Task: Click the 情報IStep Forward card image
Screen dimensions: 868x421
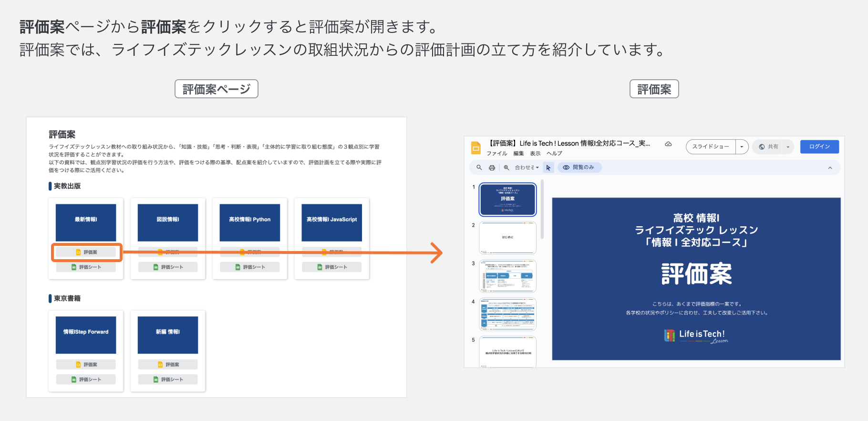Action: tap(86, 335)
